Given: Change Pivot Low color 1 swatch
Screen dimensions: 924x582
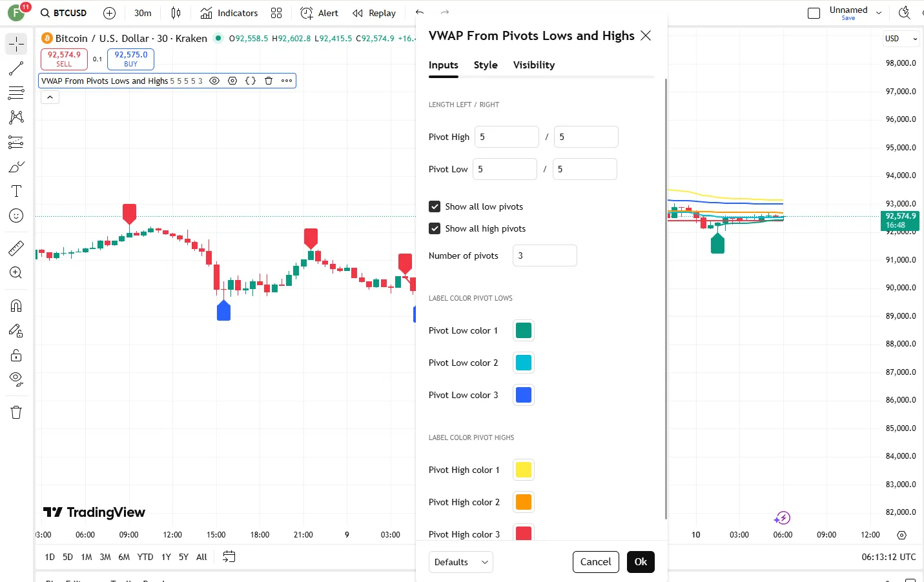Looking at the screenshot, I should pos(524,330).
